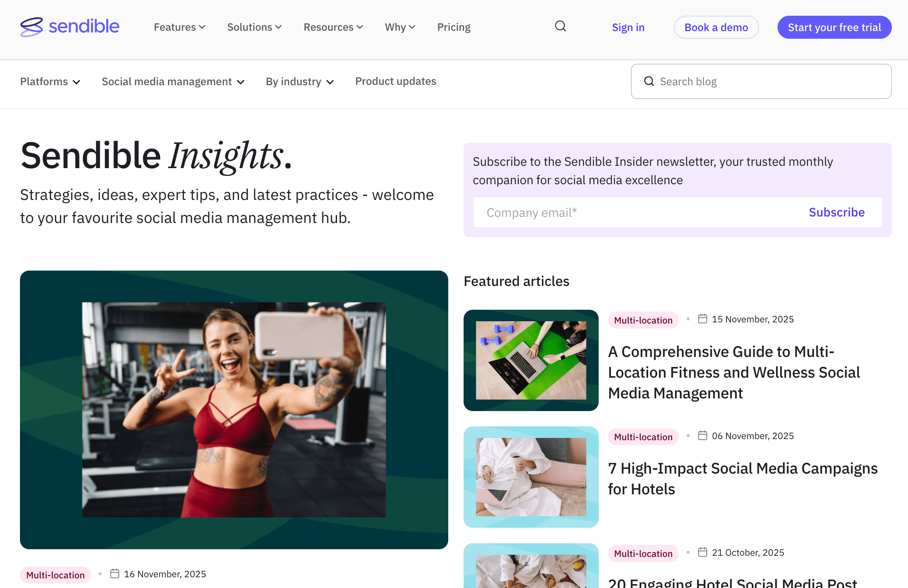Go to the Pricing page
Viewport: 908px width, 588px height.
(454, 27)
